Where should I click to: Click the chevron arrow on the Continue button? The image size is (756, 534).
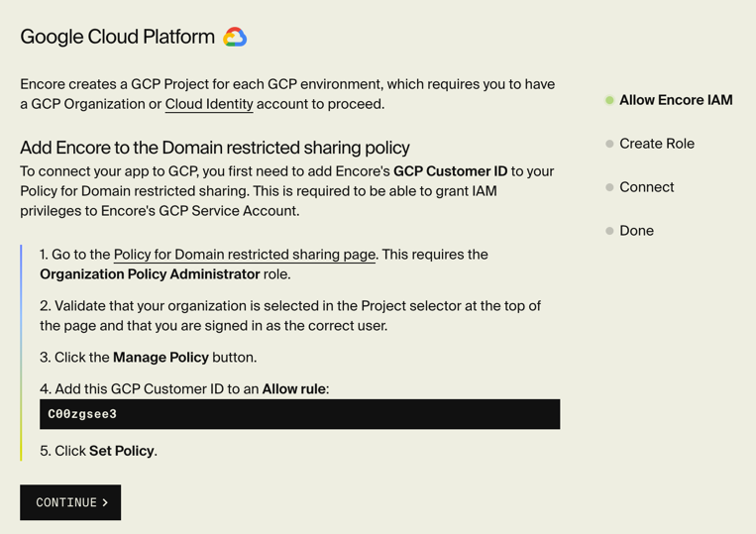(x=105, y=502)
